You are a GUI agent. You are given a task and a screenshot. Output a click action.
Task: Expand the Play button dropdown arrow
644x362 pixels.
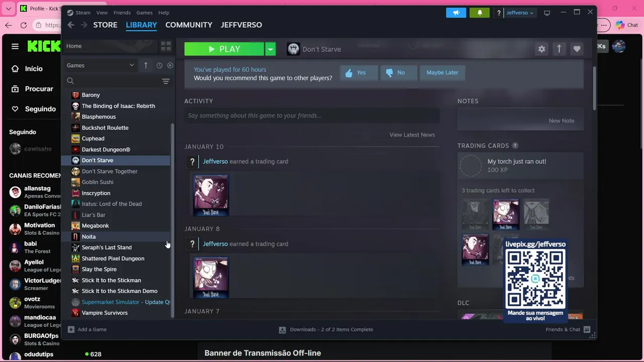pos(270,49)
